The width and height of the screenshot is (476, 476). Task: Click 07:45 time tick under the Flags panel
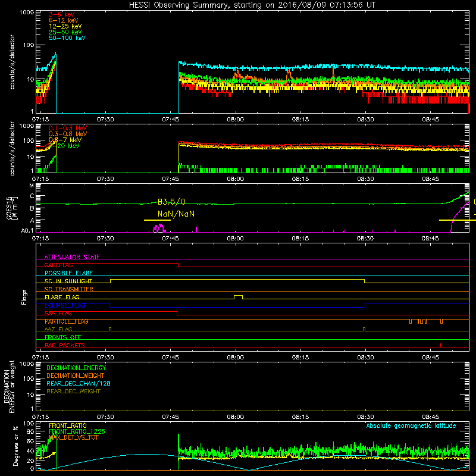(x=171, y=358)
